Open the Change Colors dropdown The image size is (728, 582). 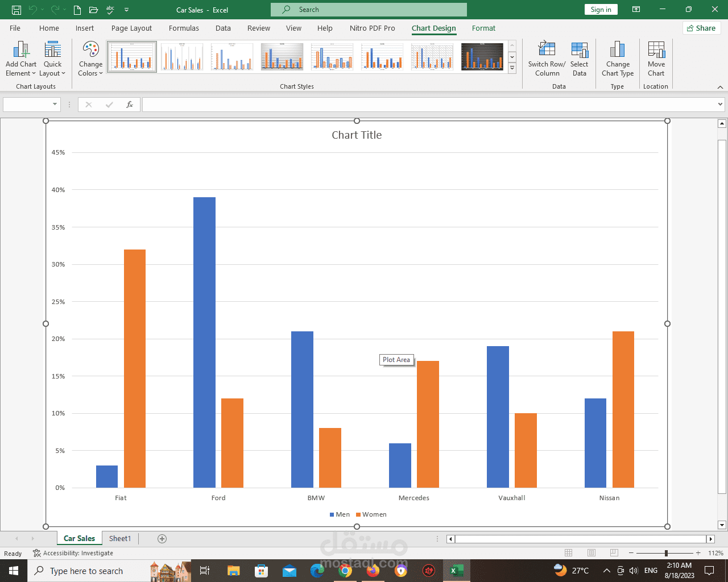click(90, 59)
